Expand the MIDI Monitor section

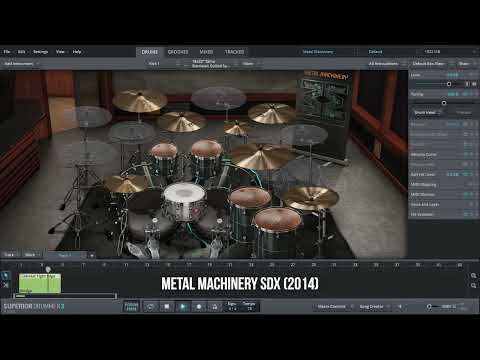click(x=443, y=194)
